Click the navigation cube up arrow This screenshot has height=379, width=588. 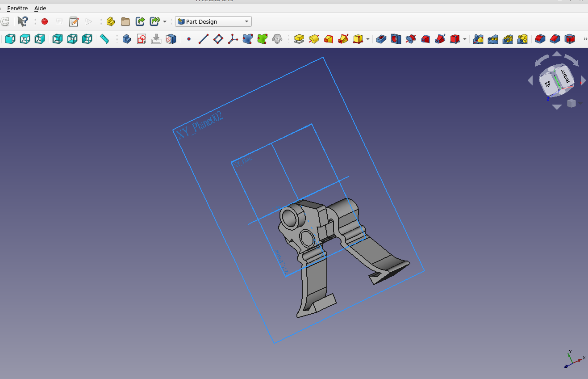[557, 54]
